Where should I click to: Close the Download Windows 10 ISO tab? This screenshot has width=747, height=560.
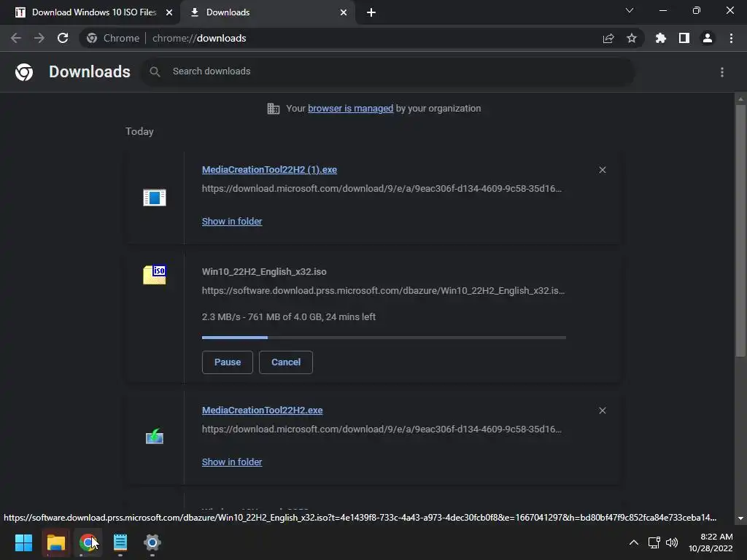(169, 12)
